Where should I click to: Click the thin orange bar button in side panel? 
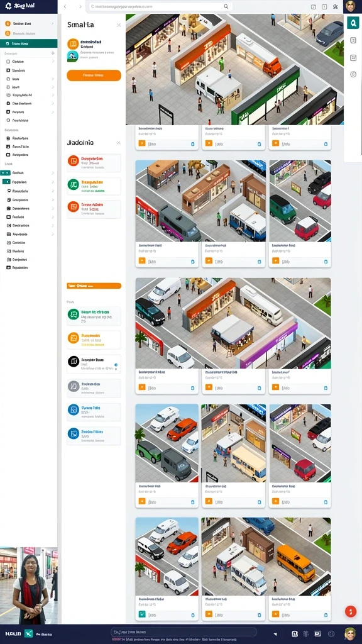coord(94,286)
